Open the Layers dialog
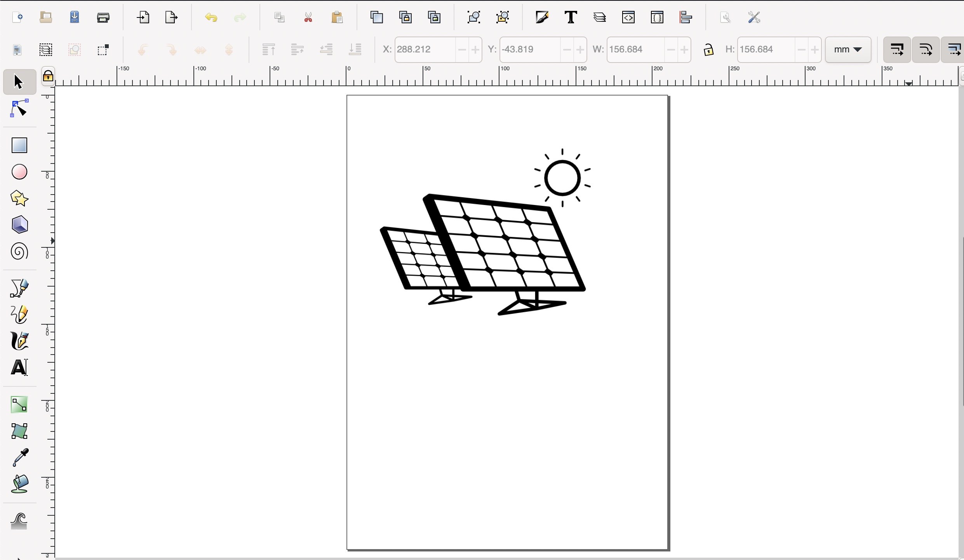Screen dimensions: 964x560 [600, 17]
